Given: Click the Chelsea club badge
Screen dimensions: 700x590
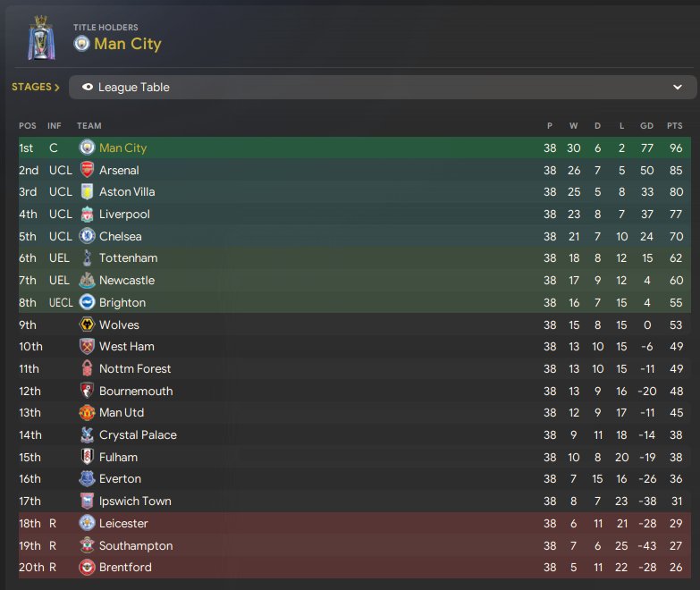Looking at the screenshot, I should pos(87,236).
